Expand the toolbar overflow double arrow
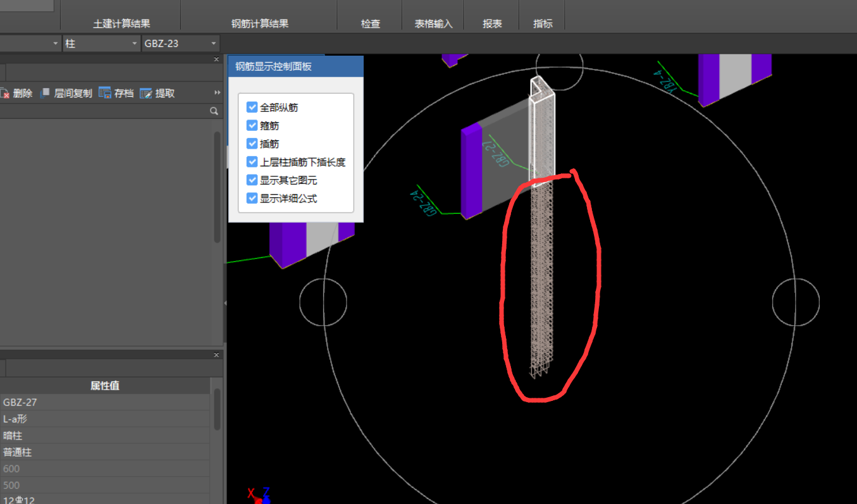 pos(218,93)
